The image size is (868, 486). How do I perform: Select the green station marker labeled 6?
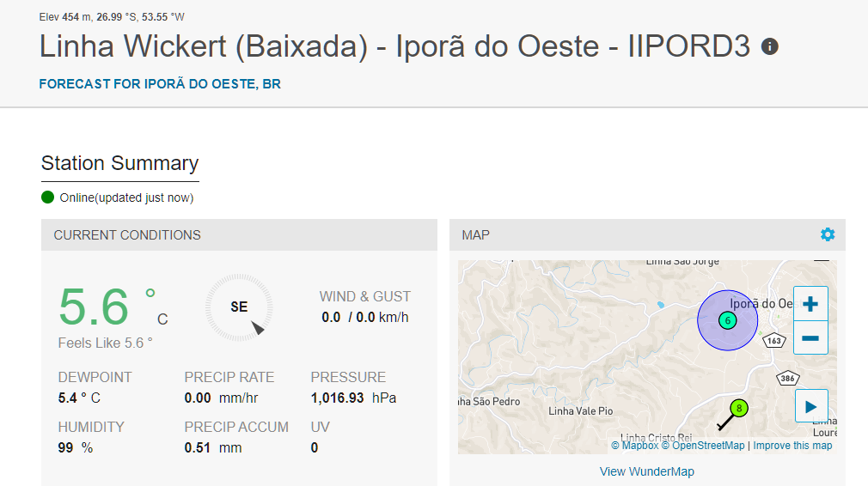click(727, 320)
